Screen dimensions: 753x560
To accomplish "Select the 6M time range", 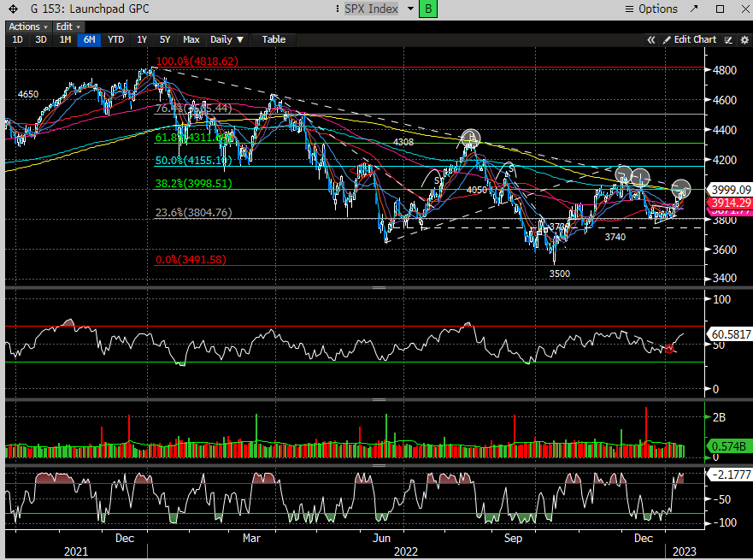I will tap(90, 40).
